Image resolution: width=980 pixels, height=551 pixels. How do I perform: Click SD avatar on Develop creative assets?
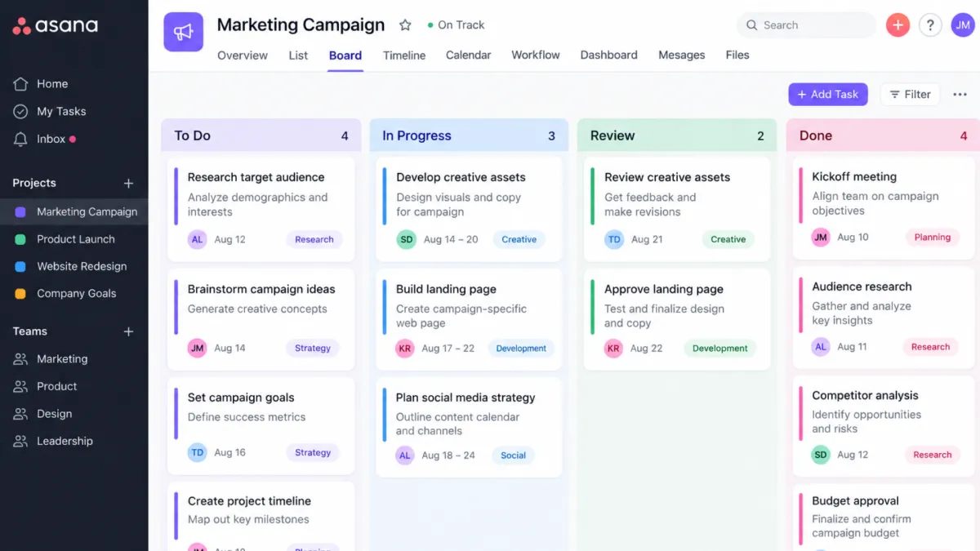click(x=406, y=239)
